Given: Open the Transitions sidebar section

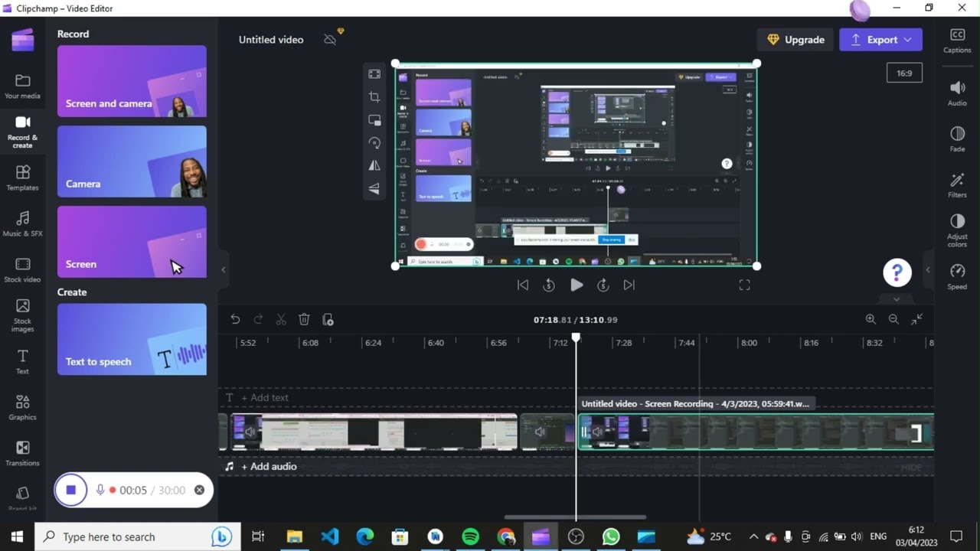Looking at the screenshot, I should pyautogui.click(x=22, y=454).
